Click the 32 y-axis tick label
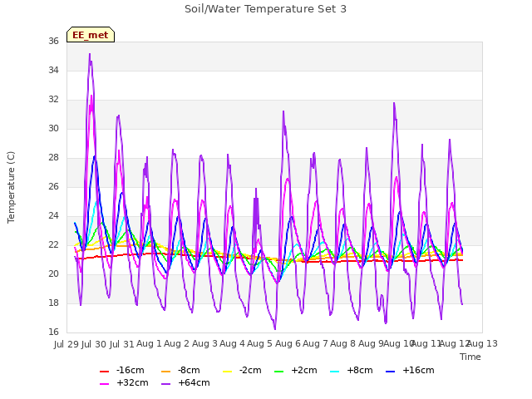The height and width of the screenshot is (399, 532). [53, 100]
